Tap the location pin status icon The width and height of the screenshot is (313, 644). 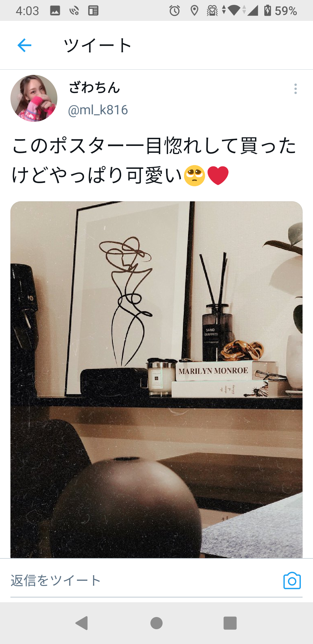tap(194, 11)
